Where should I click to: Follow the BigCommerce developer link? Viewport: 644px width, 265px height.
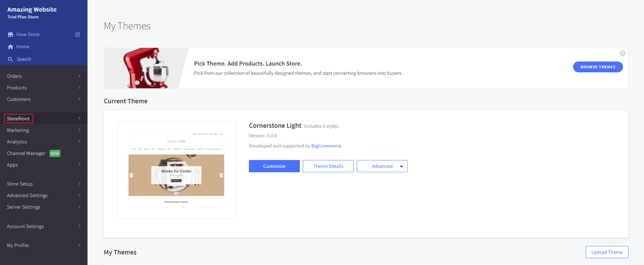[x=326, y=146]
